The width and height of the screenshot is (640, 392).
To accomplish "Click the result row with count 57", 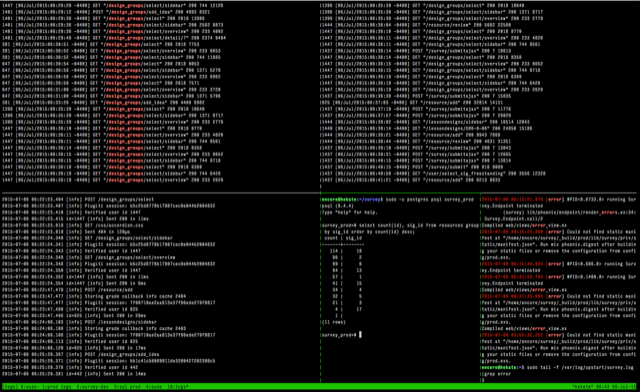I will 346,277.
